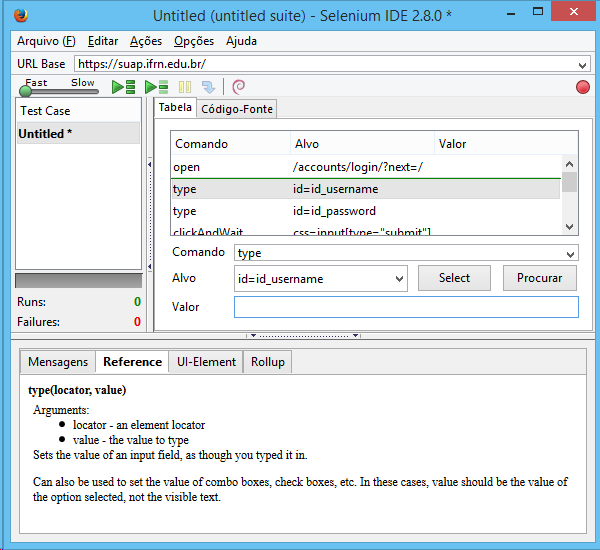Screen dimensions: 600x550
Task: Pause or resume test execution
Action: point(185,87)
